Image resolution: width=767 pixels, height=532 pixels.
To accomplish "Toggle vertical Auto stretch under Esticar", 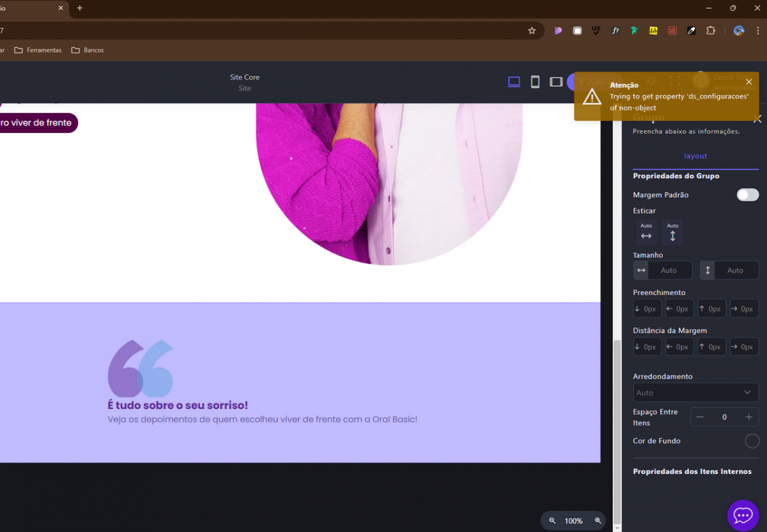I will point(672,232).
